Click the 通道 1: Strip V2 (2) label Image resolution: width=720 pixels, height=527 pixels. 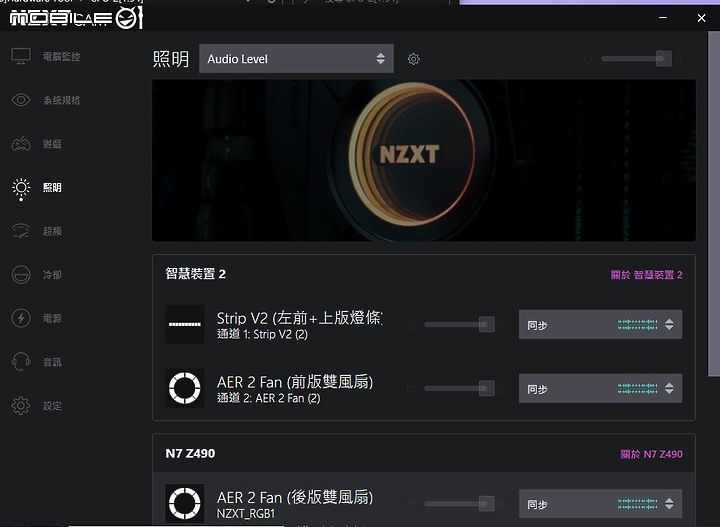262,334
